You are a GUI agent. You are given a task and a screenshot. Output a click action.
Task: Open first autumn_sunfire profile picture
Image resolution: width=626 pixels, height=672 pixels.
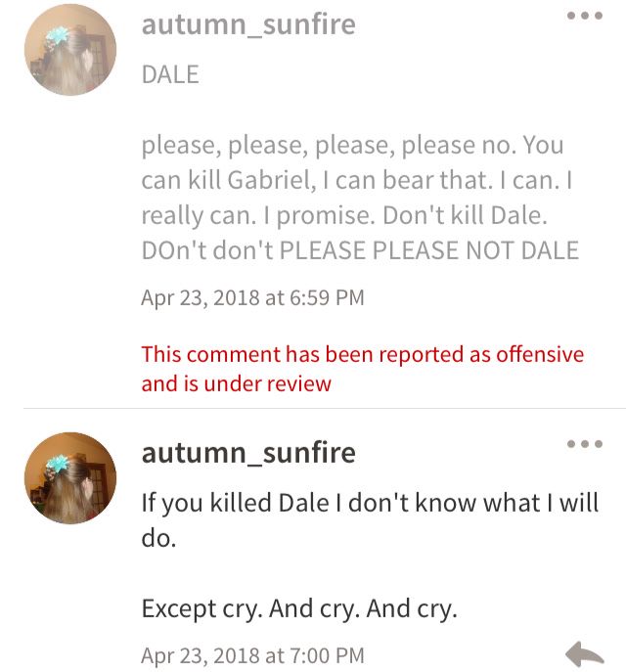(x=70, y=50)
